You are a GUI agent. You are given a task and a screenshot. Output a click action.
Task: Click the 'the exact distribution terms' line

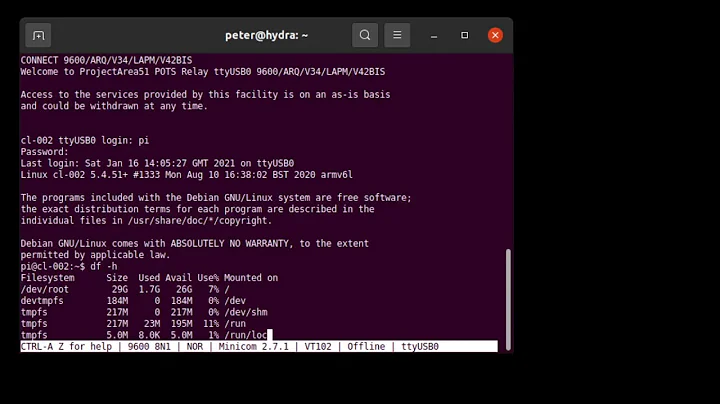pyautogui.click(x=197, y=209)
